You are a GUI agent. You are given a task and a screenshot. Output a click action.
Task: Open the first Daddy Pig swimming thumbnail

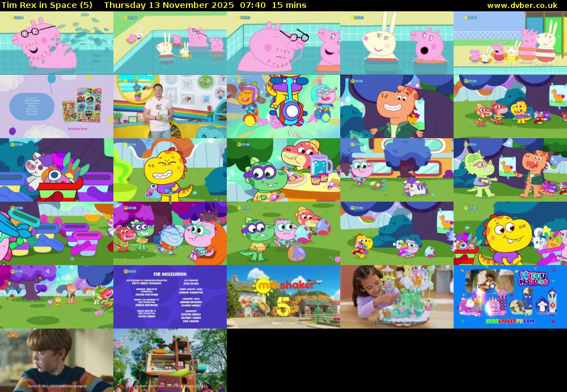57,43
